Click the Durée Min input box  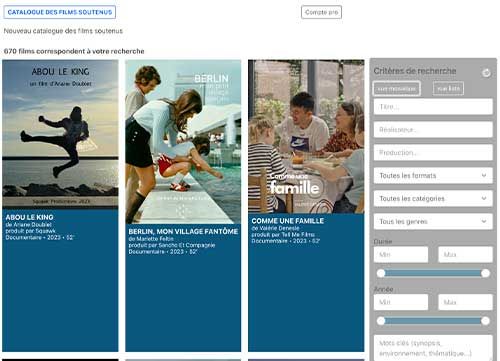[x=401, y=254]
